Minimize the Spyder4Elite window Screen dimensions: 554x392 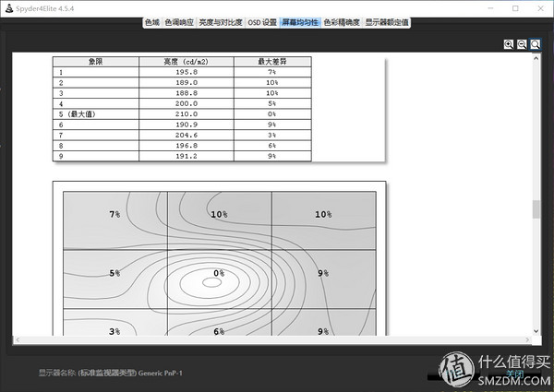pos(490,8)
